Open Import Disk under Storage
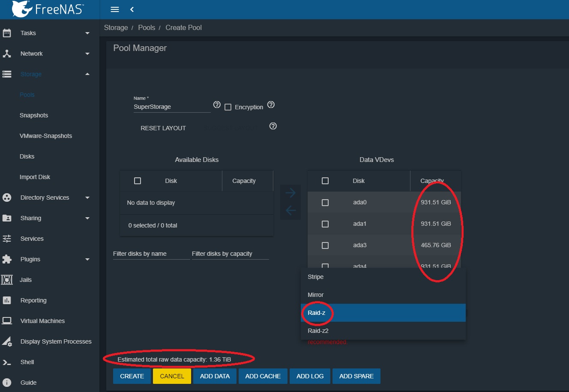569x392 pixels. (x=35, y=177)
